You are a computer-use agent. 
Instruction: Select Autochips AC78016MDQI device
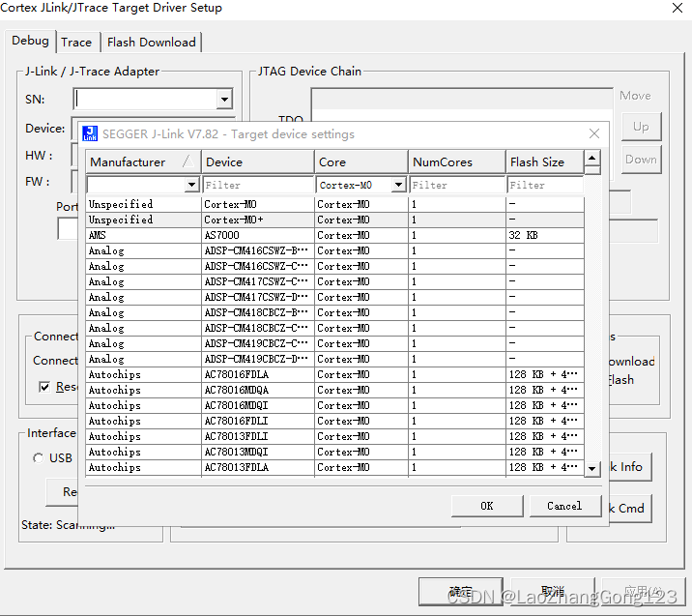tap(334, 405)
